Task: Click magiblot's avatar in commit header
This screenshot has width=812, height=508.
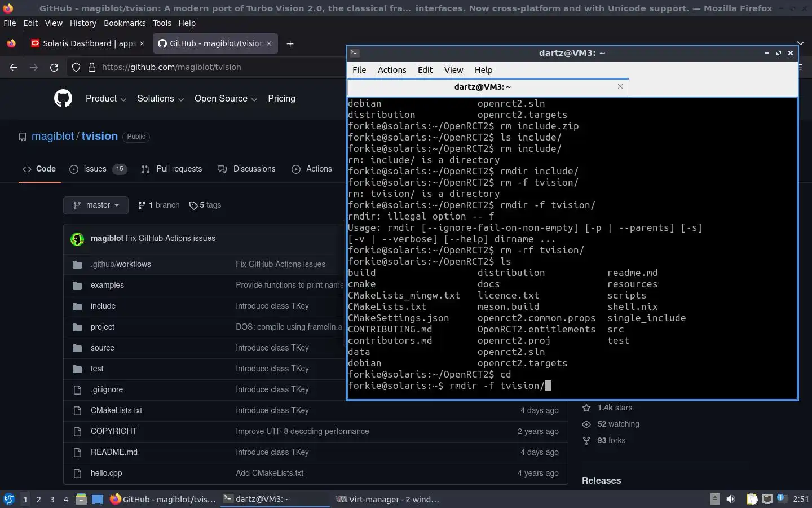Action: 77,239
